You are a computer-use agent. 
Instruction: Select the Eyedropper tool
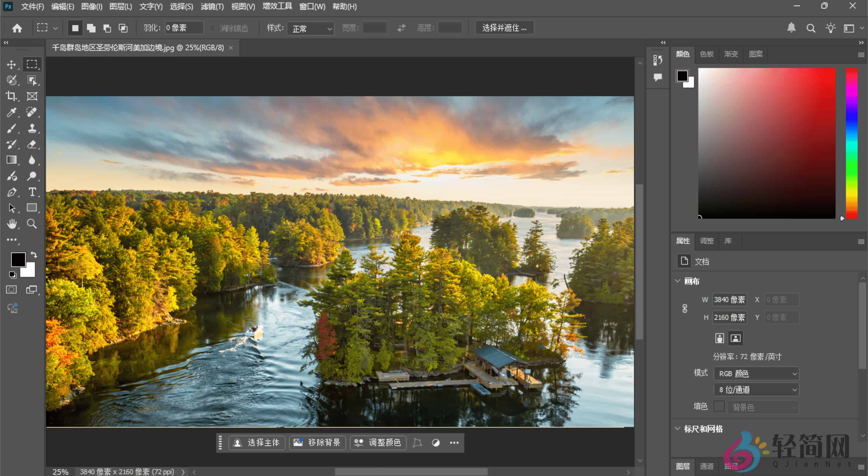click(x=11, y=112)
